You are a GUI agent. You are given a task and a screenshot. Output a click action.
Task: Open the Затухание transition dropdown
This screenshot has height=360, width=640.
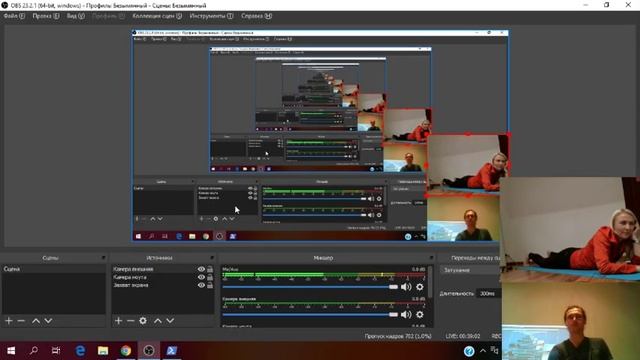[x=470, y=270]
